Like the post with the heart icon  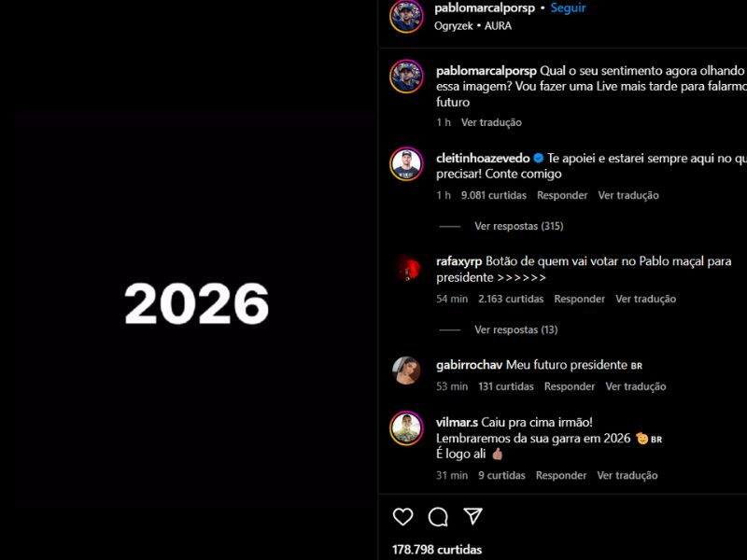(x=402, y=517)
